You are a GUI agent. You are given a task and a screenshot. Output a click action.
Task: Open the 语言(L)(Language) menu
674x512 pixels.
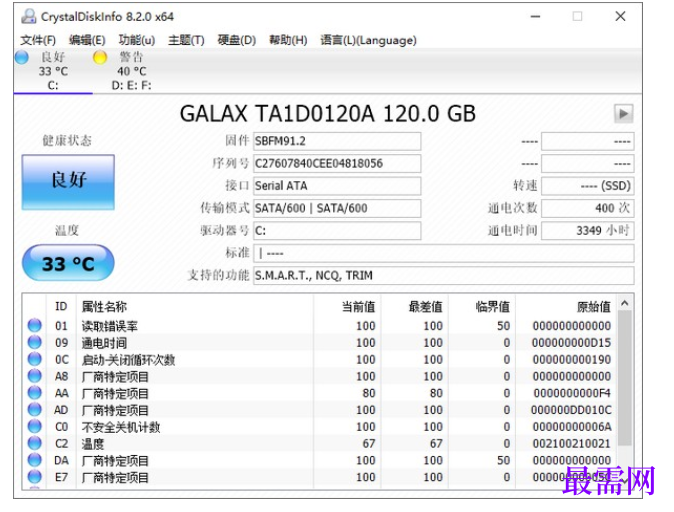tap(368, 40)
